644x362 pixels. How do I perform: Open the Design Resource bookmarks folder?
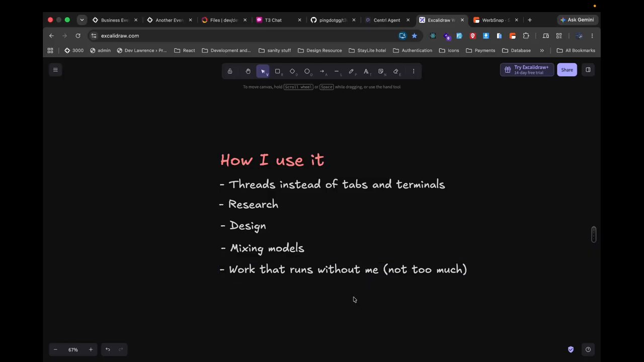319,50
